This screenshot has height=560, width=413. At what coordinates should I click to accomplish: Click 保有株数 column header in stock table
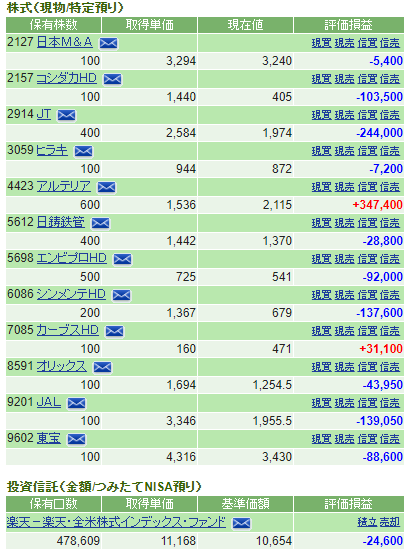[x=53, y=25]
